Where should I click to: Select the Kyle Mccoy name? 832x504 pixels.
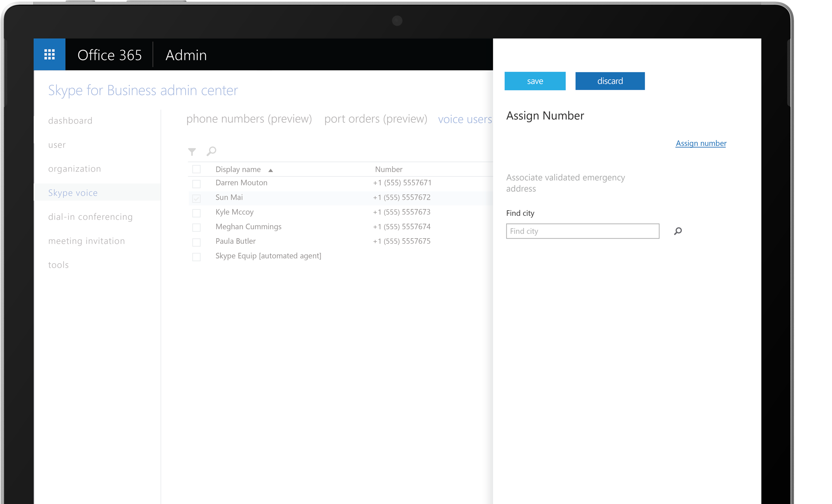(235, 212)
